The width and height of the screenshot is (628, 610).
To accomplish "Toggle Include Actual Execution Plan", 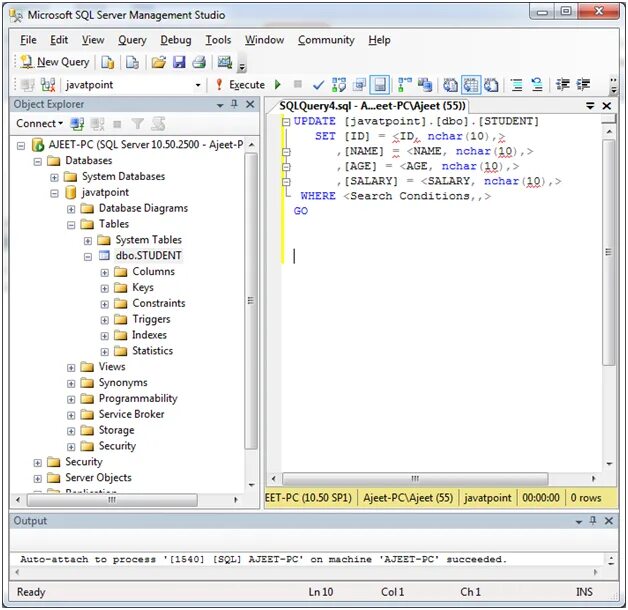I will click(x=405, y=85).
